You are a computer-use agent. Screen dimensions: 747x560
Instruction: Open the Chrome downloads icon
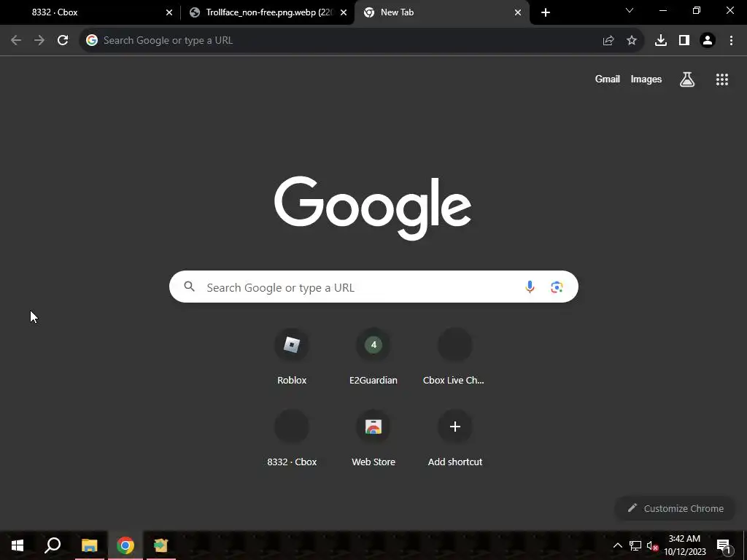[x=661, y=41]
